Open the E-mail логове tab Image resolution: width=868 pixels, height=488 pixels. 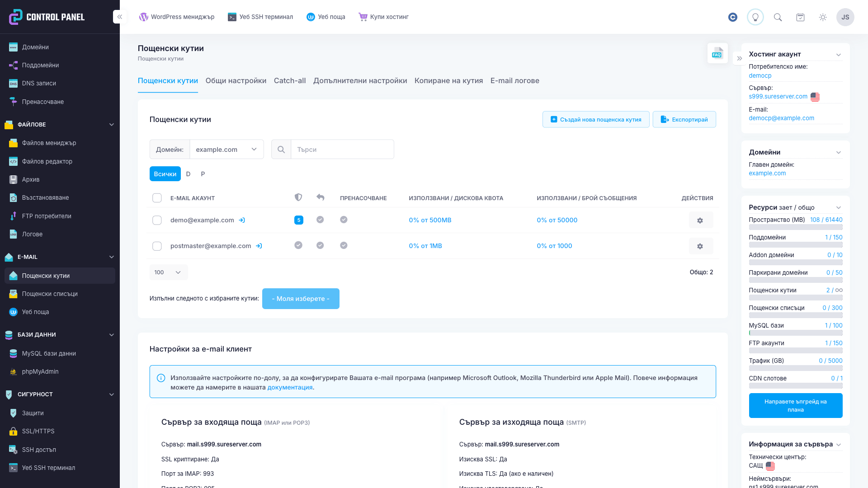(514, 81)
